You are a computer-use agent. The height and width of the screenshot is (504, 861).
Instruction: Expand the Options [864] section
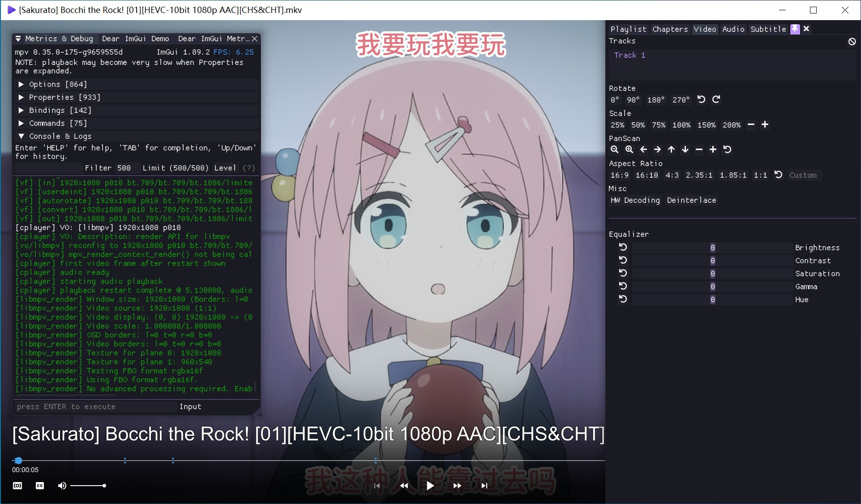[137, 84]
